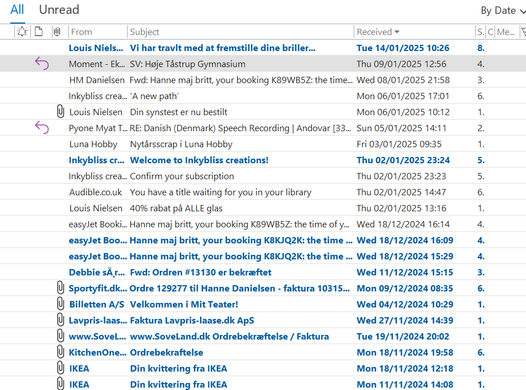This screenshot has height=390, width=526.
Task: Click paperclip icon on Faktura Lavpris-laase.dk email
Action: click(x=60, y=320)
